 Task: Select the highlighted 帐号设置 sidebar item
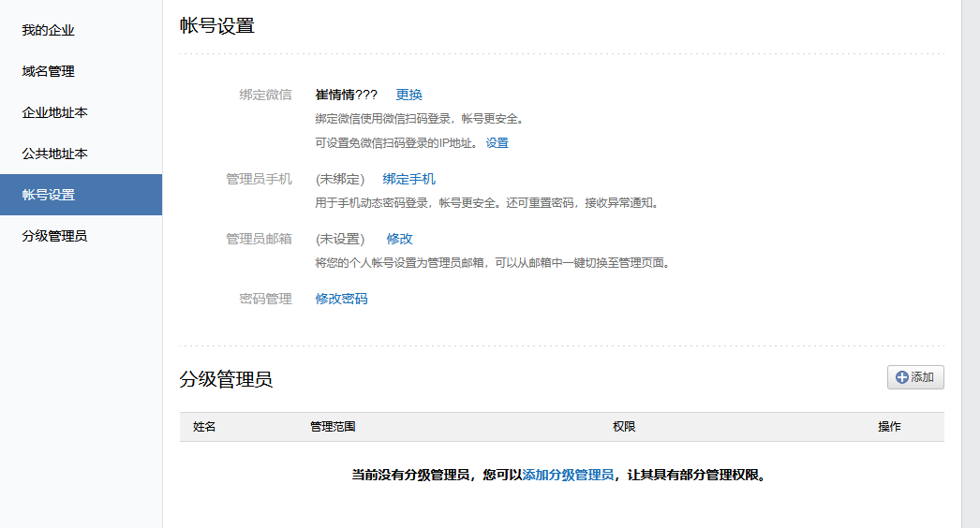[49, 195]
